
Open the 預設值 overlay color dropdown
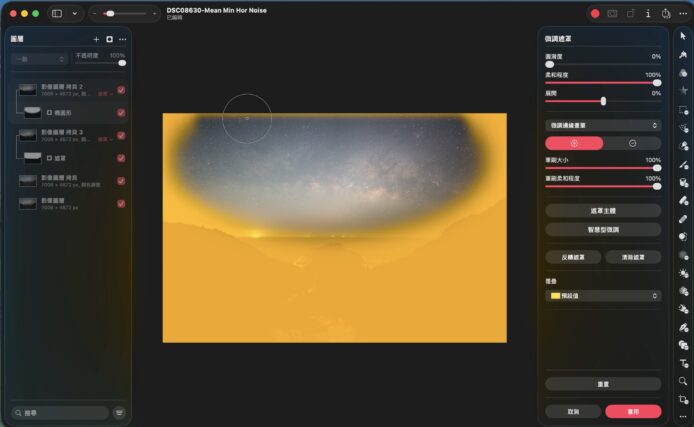(603, 296)
